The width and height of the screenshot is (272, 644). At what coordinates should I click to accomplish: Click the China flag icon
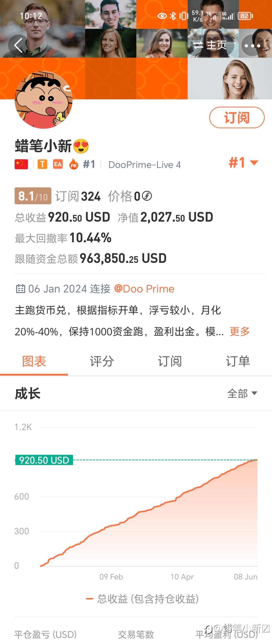pos(21,164)
